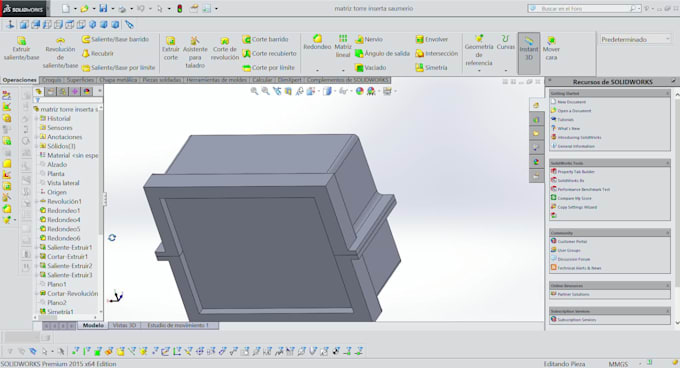The width and height of the screenshot is (680, 368).
Task: Expand the Historial tree node
Action: (x=36, y=118)
